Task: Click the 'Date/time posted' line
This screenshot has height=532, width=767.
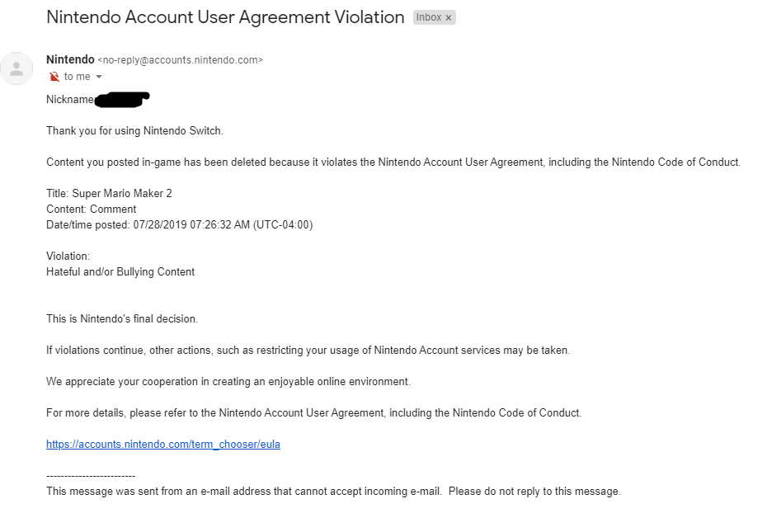Action: pyautogui.click(x=180, y=224)
